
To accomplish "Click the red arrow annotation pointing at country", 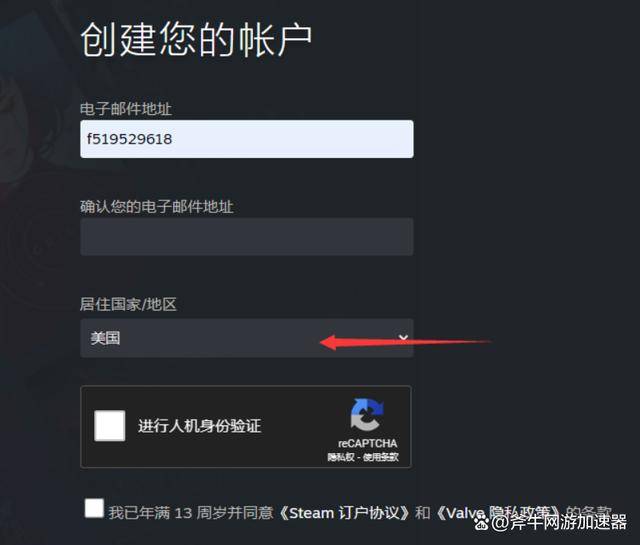I will click(x=405, y=342).
